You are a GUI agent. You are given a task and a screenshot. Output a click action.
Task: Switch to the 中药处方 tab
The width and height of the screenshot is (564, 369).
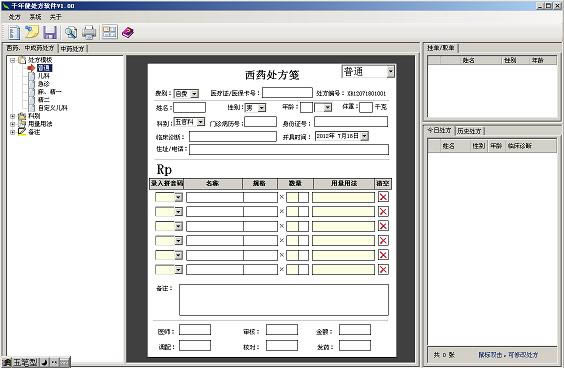72,49
